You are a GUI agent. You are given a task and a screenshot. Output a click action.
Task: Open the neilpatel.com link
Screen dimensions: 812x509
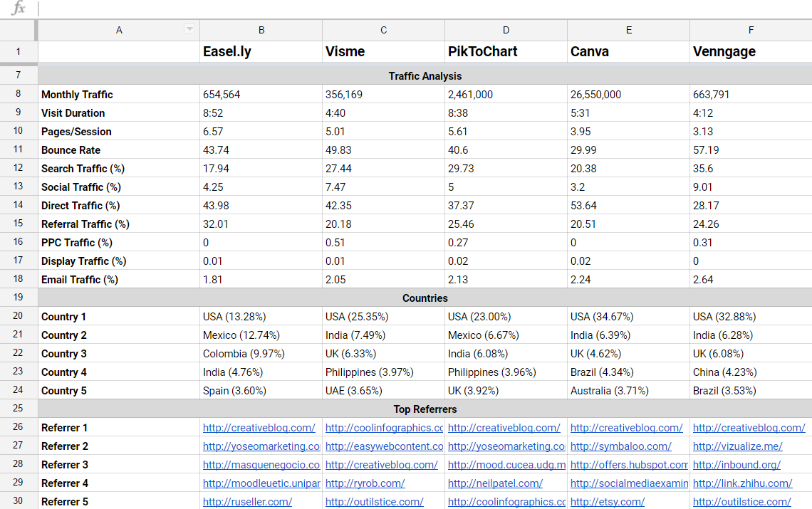(x=495, y=483)
